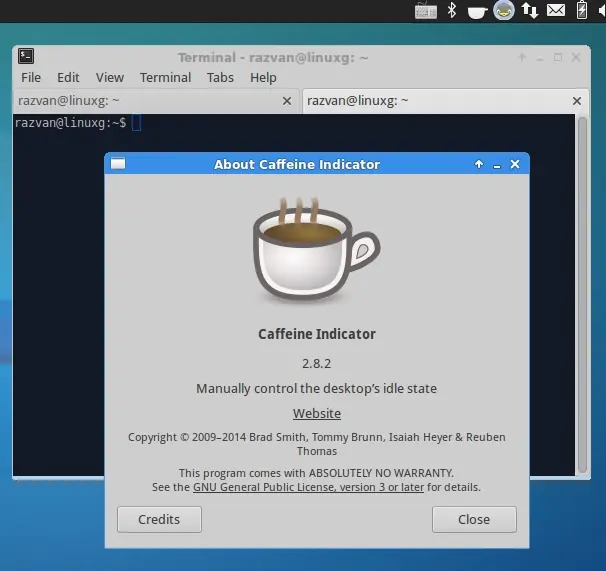
Task: Open the View menu in Terminal
Action: pyautogui.click(x=110, y=77)
